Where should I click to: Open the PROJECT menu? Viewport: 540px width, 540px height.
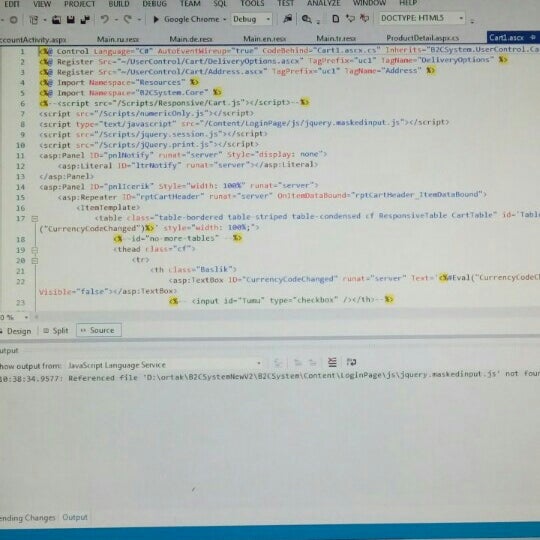(79, 4)
